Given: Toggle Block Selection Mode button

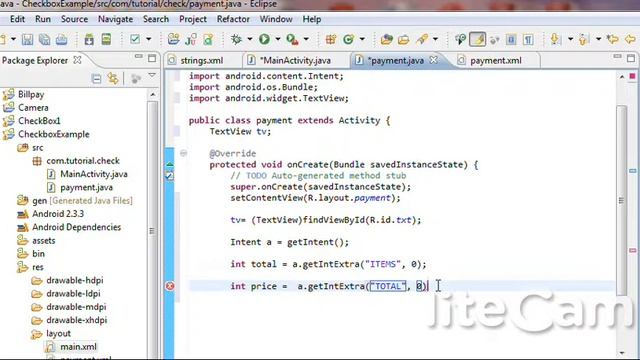Looking at the screenshot, I should pyautogui.click(x=511, y=39).
